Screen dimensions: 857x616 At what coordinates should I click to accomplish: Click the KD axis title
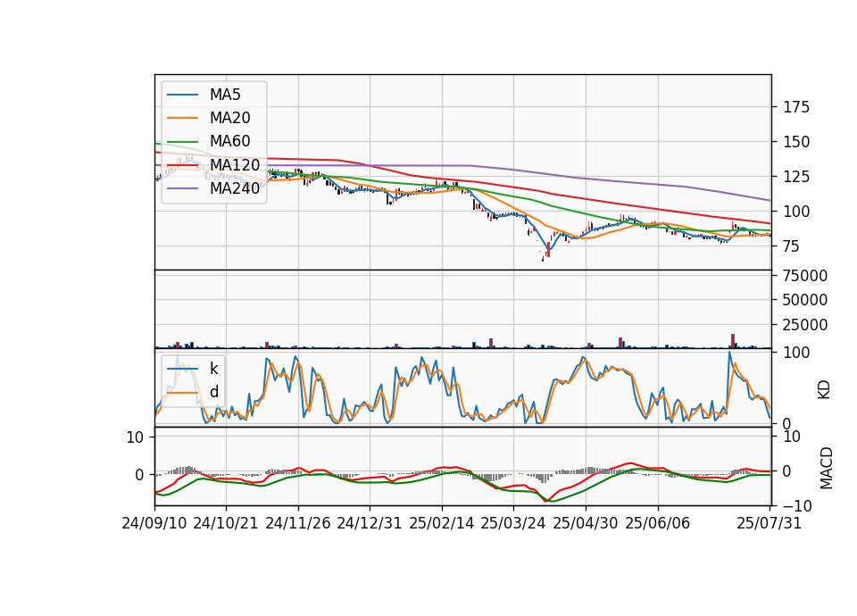824,390
